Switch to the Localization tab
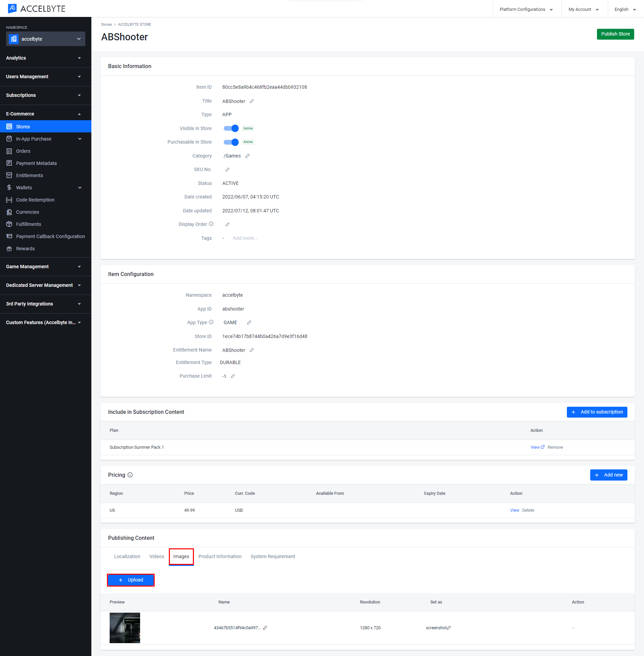Screen dimensions: 644x656 [x=127, y=556]
